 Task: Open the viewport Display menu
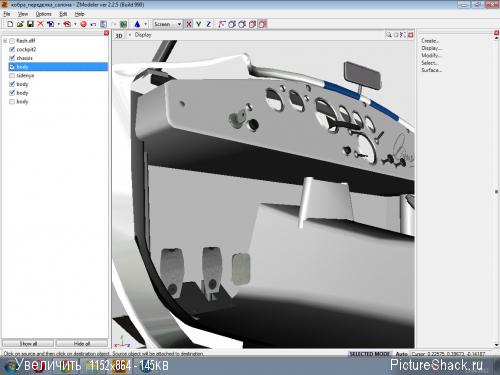coord(143,35)
